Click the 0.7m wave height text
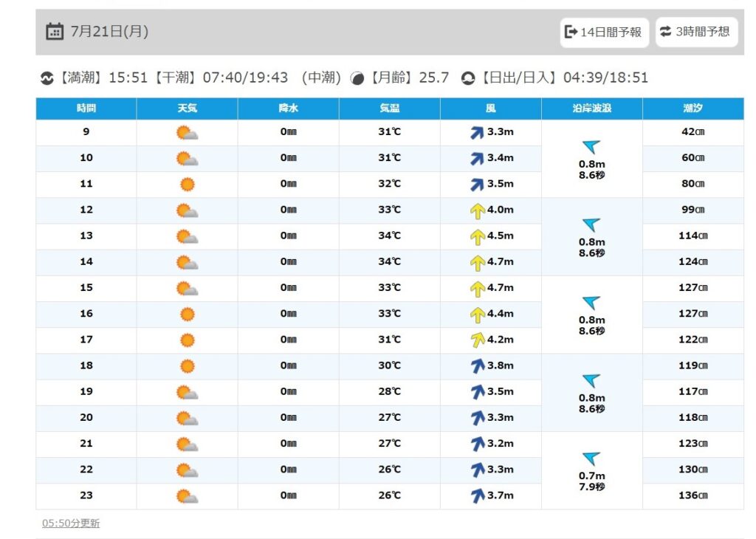The width and height of the screenshot is (756, 539). (x=592, y=476)
